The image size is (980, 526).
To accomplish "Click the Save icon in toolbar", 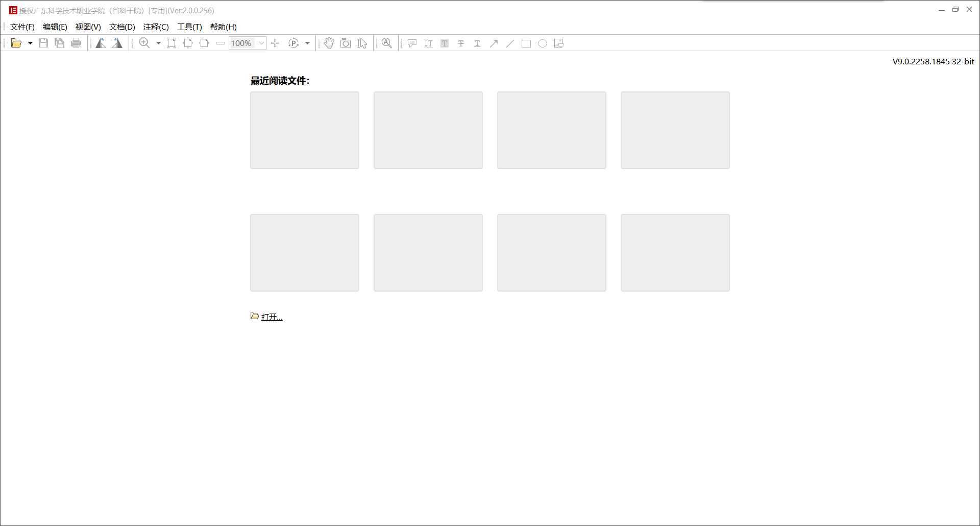I will click(43, 43).
